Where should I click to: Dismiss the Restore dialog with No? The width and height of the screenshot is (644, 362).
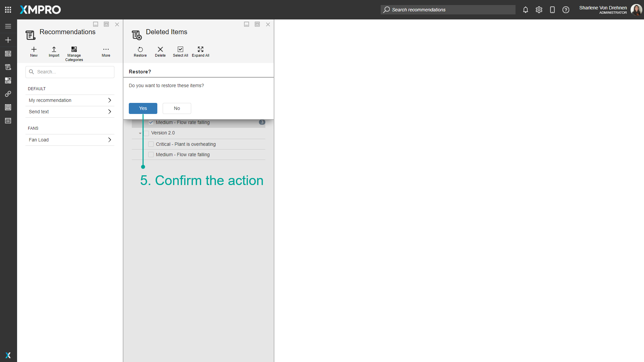click(177, 108)
